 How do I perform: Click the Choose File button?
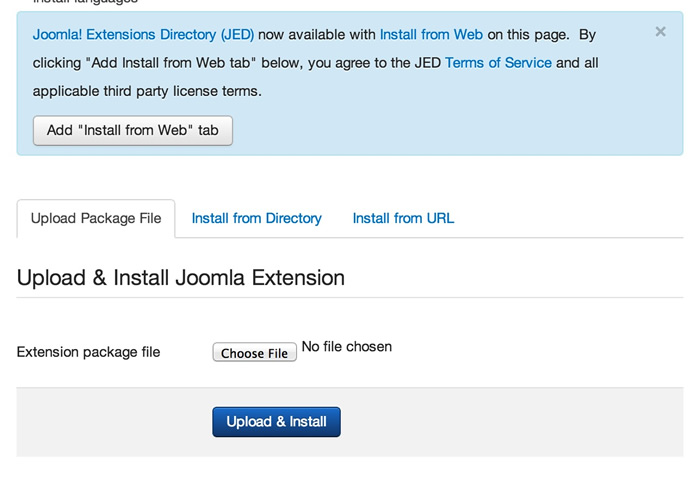click(x=254, y=352)
